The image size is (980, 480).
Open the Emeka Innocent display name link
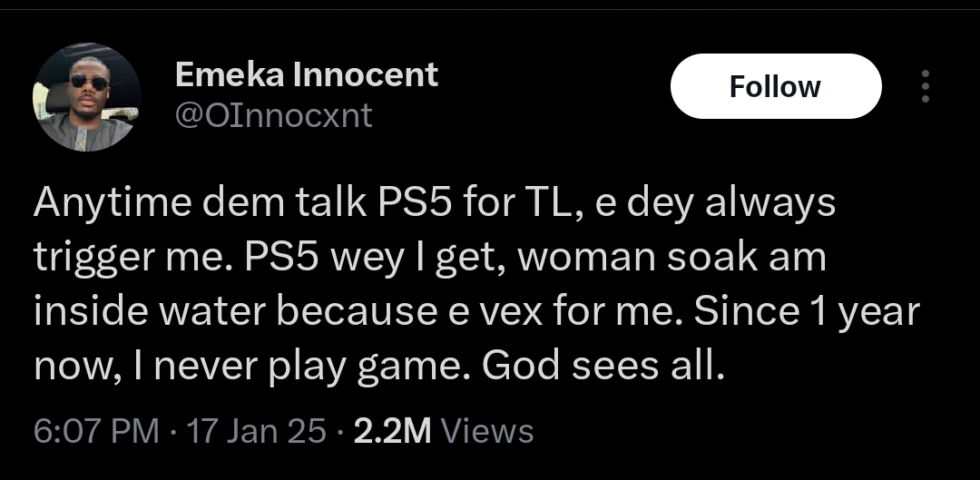click(x=307, y=74)
